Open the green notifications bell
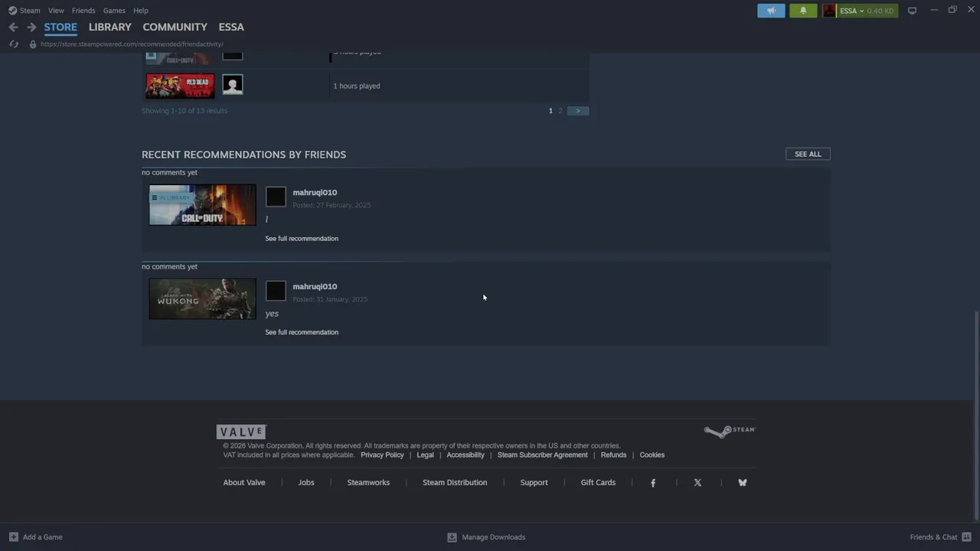980x551 pixels. point(803,11)
